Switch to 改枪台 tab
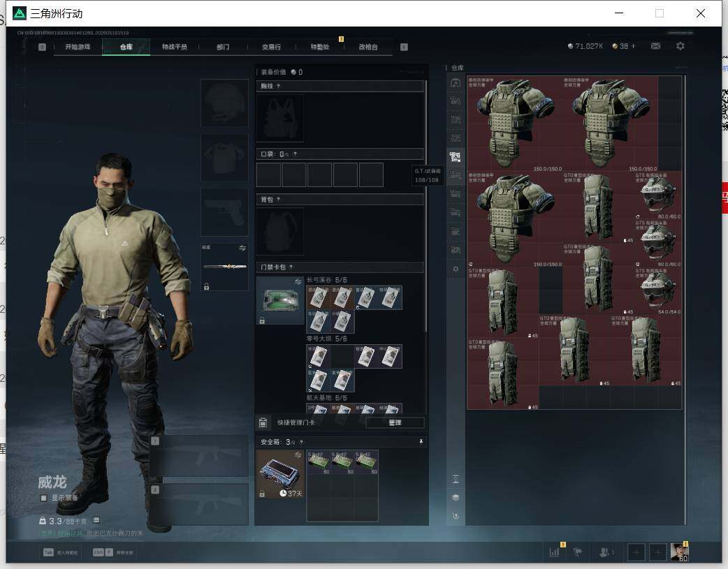Viewport: 728px width, 569px height. coord(368,47)
